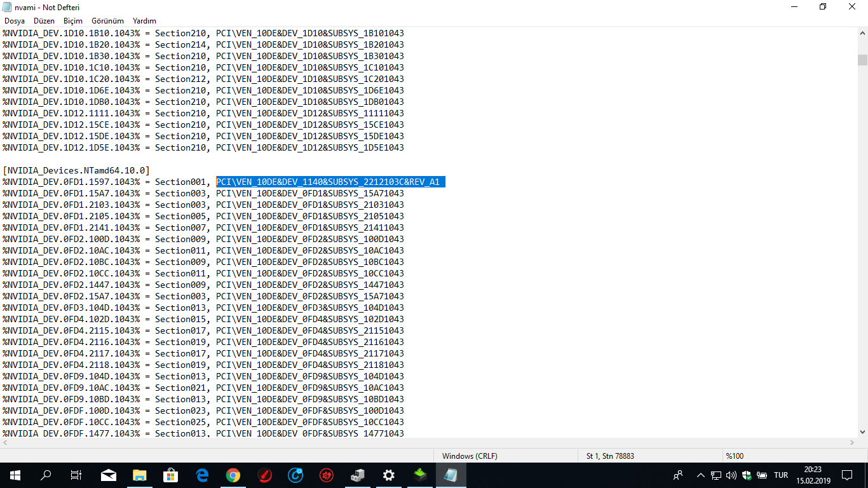868x488 pixels.
Task: Click the vertical scrollbar down arrow
Action: (862, 431)
